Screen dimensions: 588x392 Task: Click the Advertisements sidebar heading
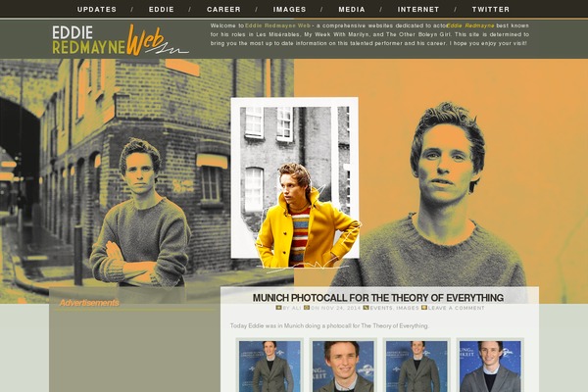click(x=89, y=303)
